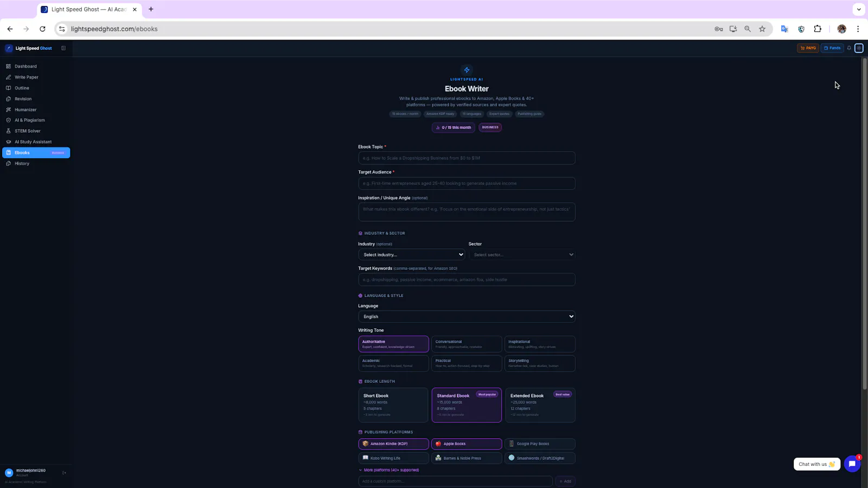Choose the Storytelling writing tone
868x488 pixels.
click(x=540, y=363)
